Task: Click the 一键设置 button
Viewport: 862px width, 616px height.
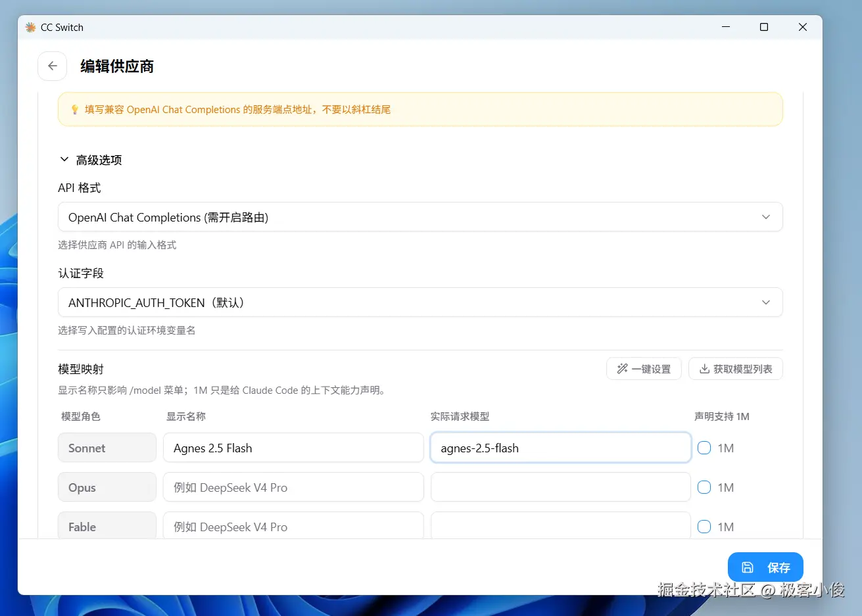Action: 644,369
